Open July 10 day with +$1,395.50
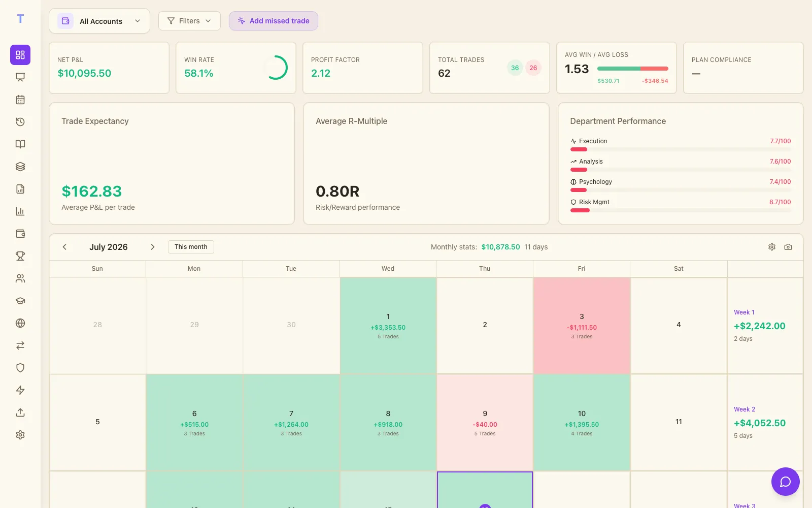812x508 pixels. pos(582,423)
